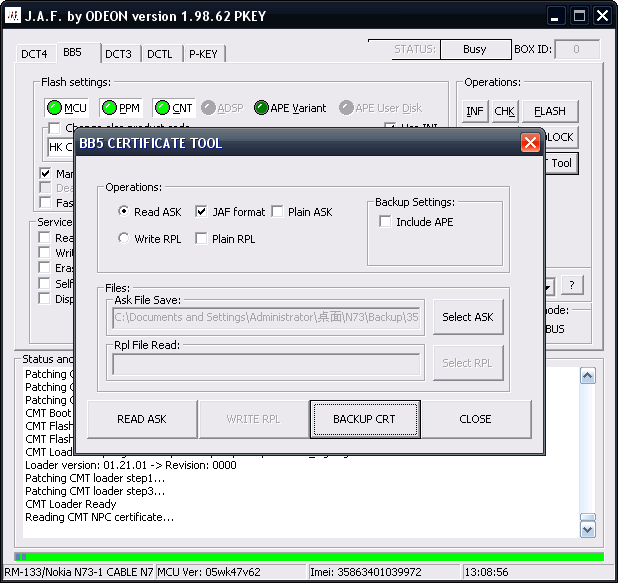Click 'Loader version: 01.21.01' log line
Screen dimensions: 618x583
(x=130, y=465)
